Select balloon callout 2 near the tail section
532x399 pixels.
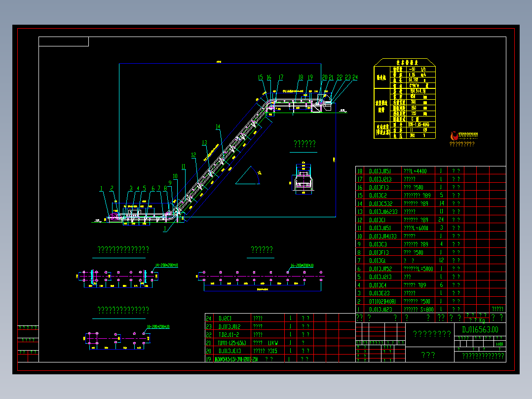pos(112,188)
